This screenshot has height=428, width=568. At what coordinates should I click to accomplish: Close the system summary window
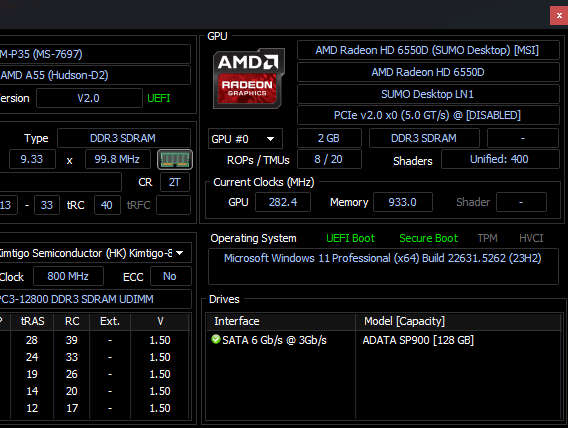coord(559,16)
